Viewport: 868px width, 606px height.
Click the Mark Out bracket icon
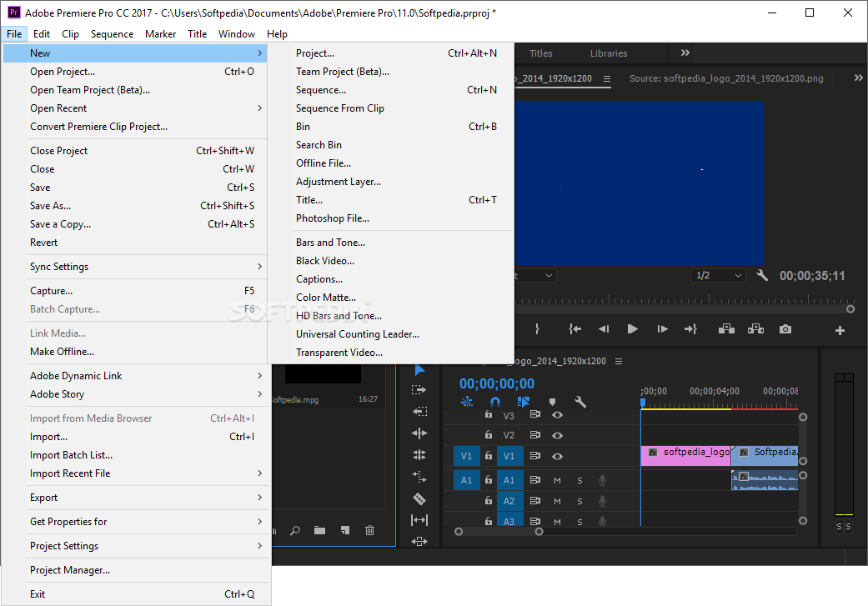click(537, 329)
